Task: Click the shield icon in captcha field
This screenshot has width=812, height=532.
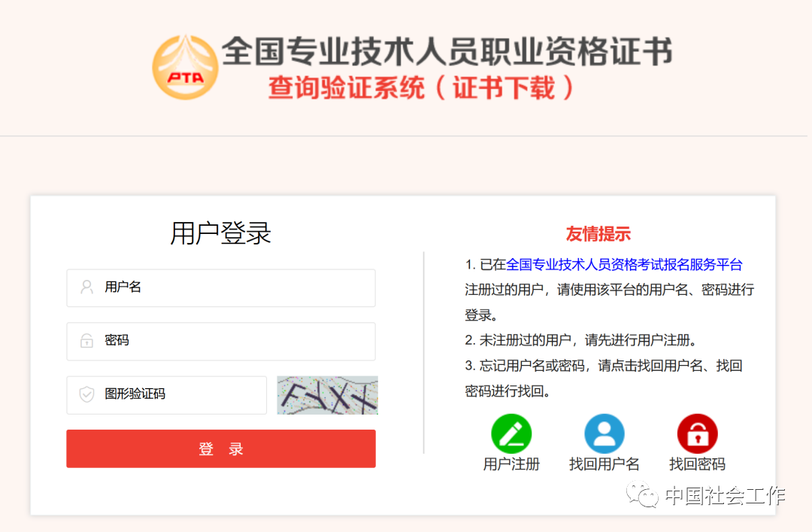Action: coord(86,394)
